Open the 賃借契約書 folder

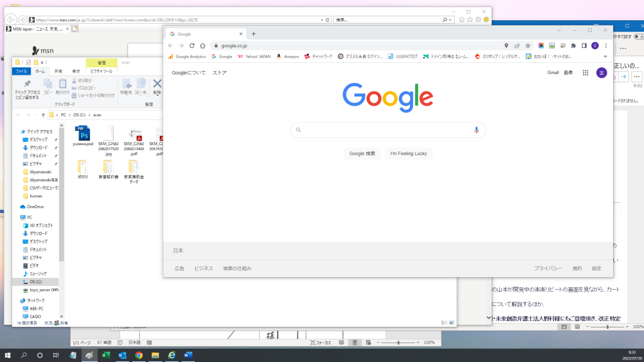point(108,170)
